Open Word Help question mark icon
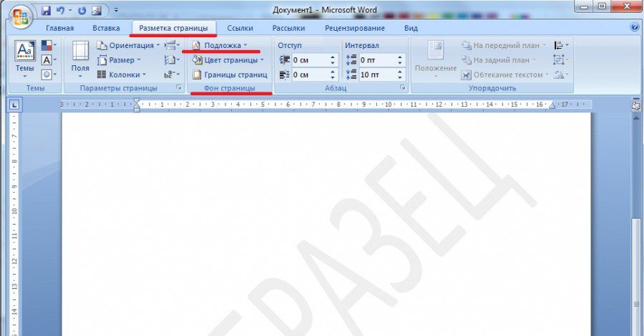Viewport: 644px width, 336px height. click(x=635, y=27)
